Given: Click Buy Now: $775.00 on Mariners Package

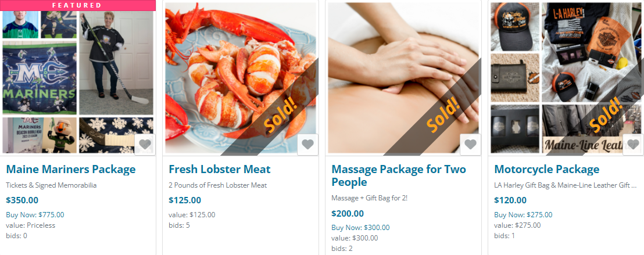Looking at the screenshot, I should pos(35,215).
